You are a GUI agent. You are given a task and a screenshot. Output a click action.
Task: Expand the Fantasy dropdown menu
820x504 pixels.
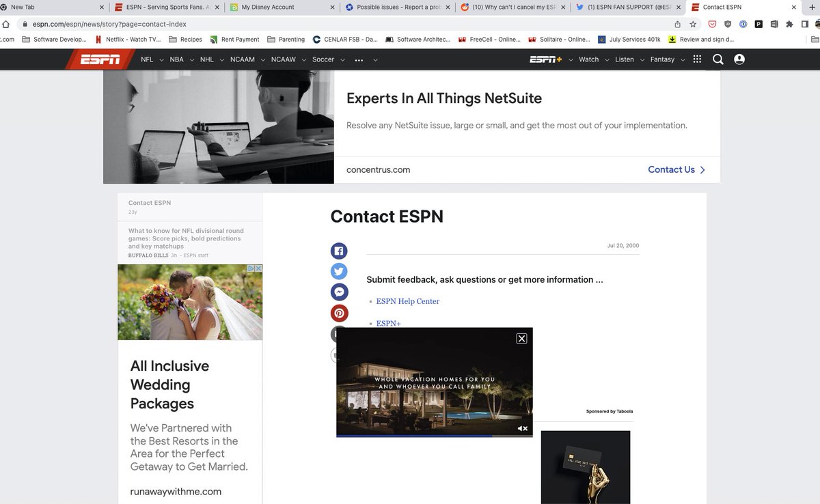[683, 60]
